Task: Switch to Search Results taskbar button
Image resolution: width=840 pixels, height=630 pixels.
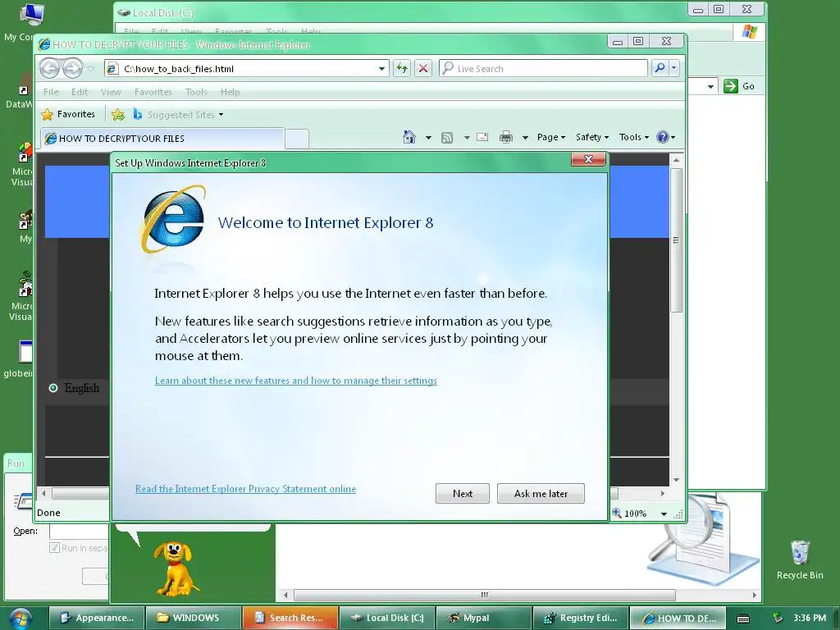Action: tap(290, 619)
